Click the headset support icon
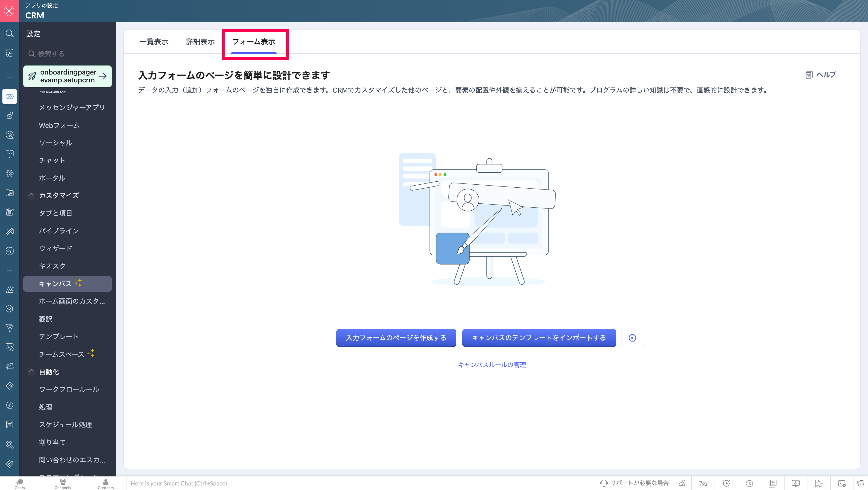 [x=603, y=483]
